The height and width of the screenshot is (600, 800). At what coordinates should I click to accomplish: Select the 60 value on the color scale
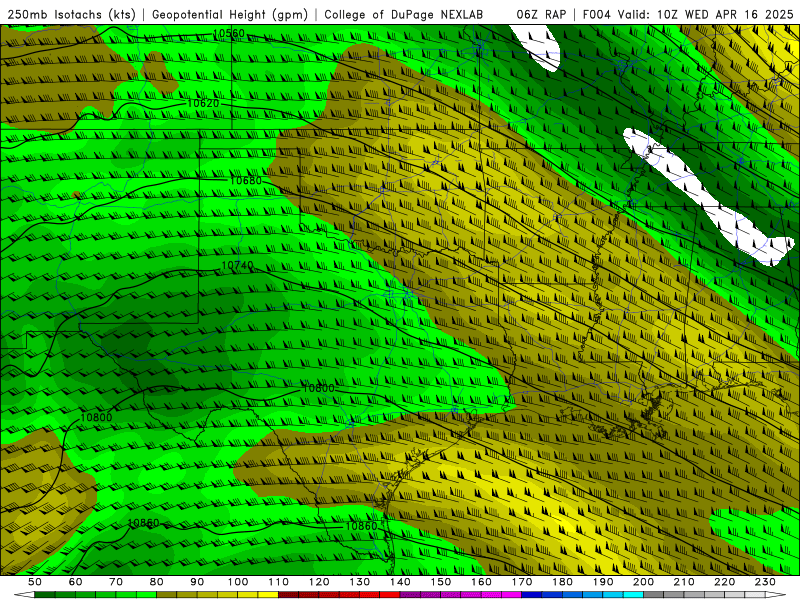pyautogui.click(x=76, y=582)
